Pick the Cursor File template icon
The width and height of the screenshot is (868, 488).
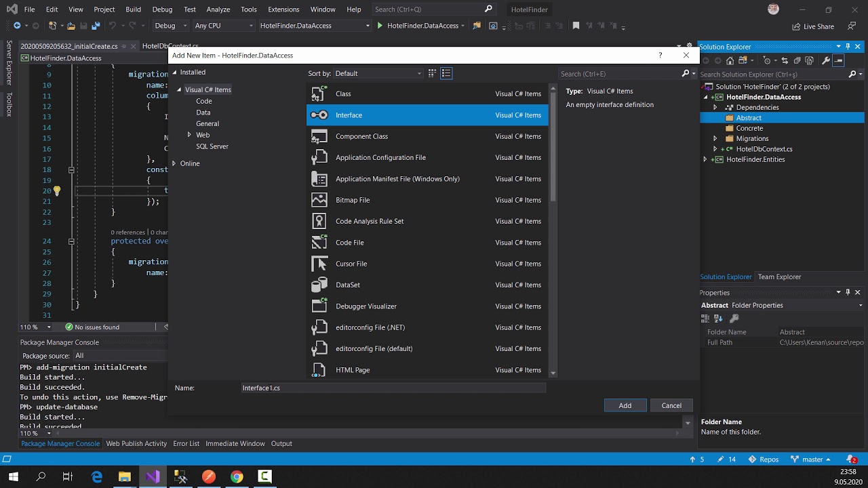click(319, 264)
